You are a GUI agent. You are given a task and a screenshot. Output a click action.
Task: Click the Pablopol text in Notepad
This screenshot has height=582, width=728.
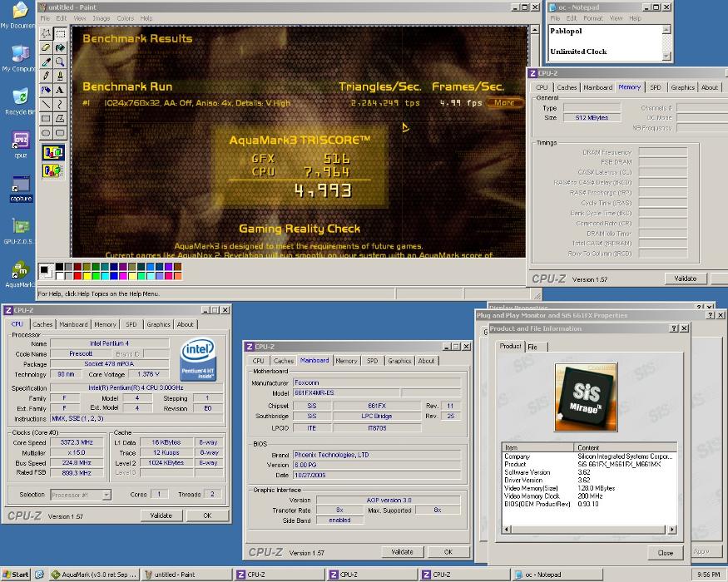[x=566, y=31]
